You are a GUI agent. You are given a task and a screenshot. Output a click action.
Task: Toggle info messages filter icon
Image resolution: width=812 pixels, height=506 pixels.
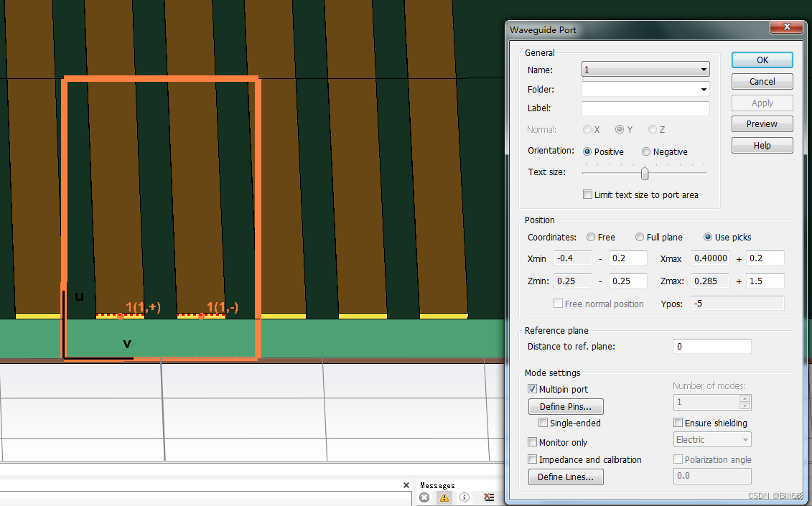465,497
